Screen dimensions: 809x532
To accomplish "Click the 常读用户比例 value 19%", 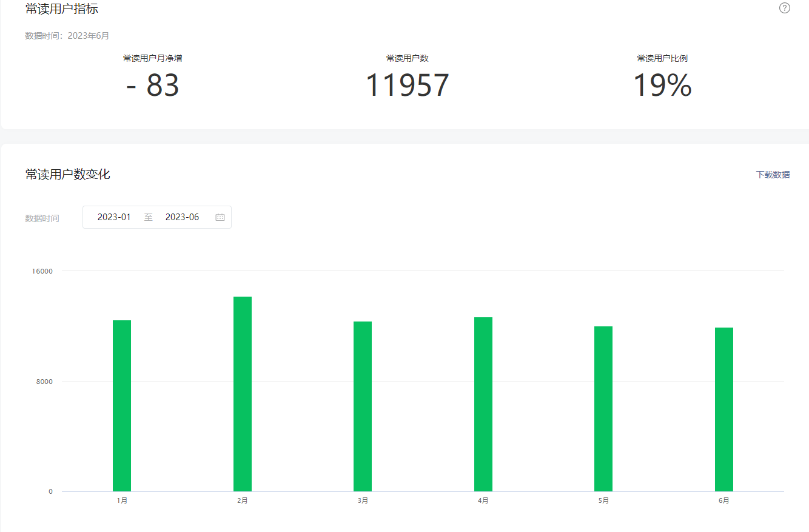I will [x=662, y=86].
